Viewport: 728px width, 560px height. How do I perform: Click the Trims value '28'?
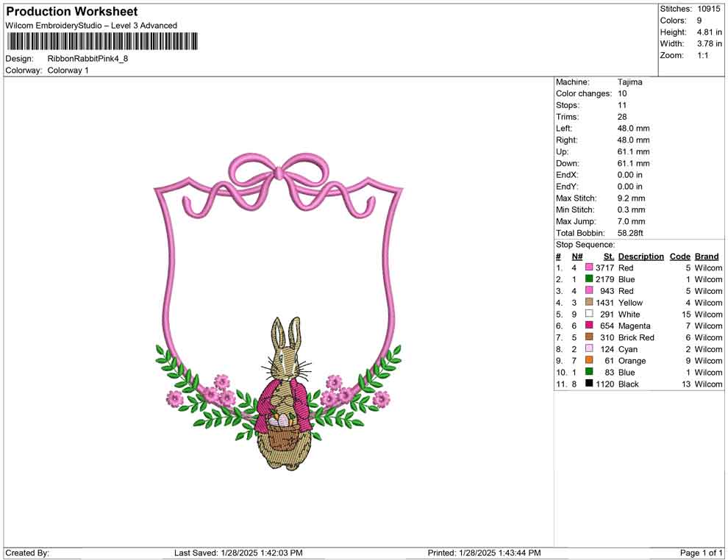click(622, 117)
